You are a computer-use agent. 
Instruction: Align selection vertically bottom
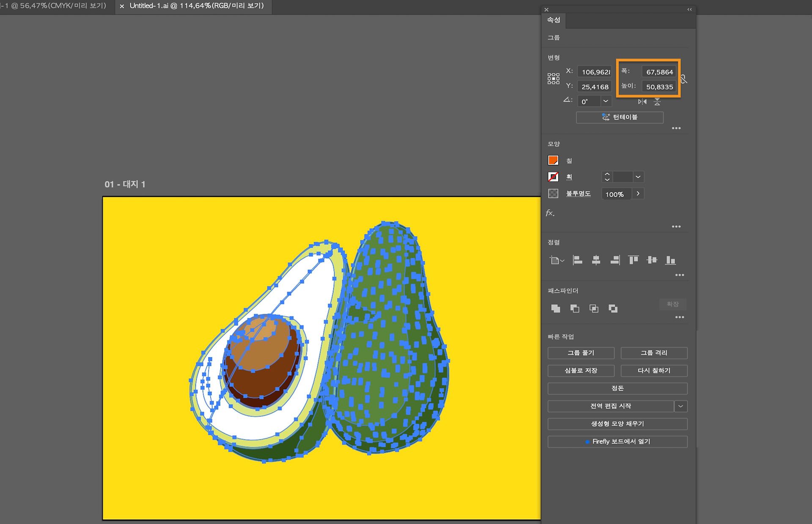coord(670,260)
